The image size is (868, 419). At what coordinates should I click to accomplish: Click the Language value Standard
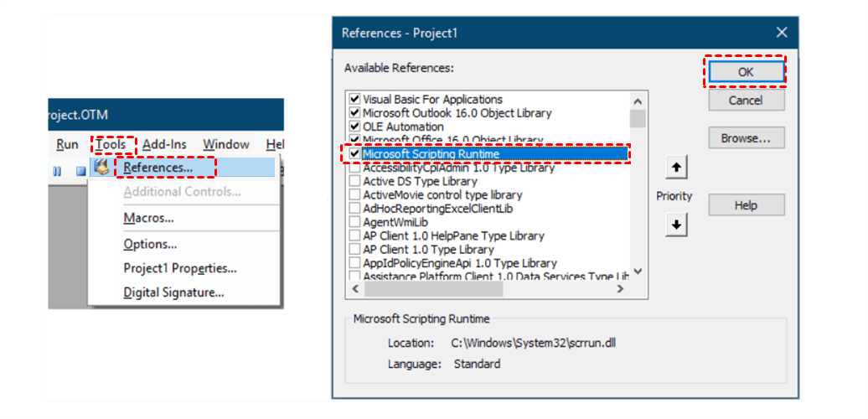tap(477, 365)
